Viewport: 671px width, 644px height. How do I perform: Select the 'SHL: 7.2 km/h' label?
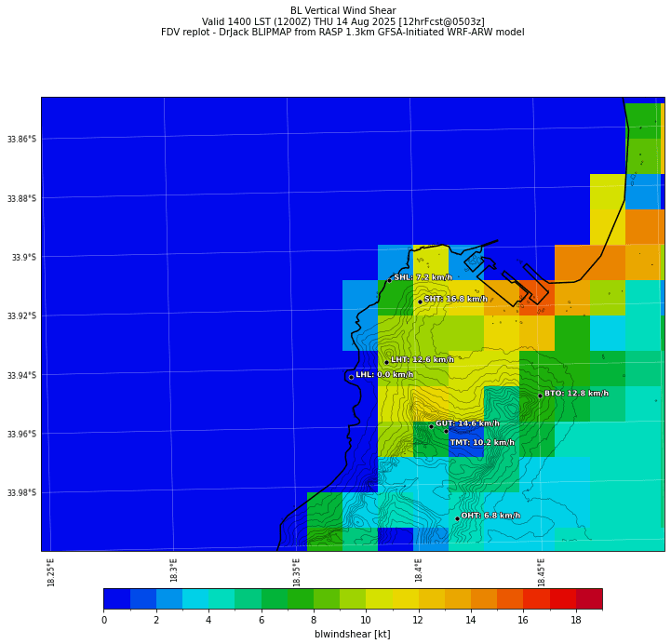pyautogui.click(x=423, y=277)
